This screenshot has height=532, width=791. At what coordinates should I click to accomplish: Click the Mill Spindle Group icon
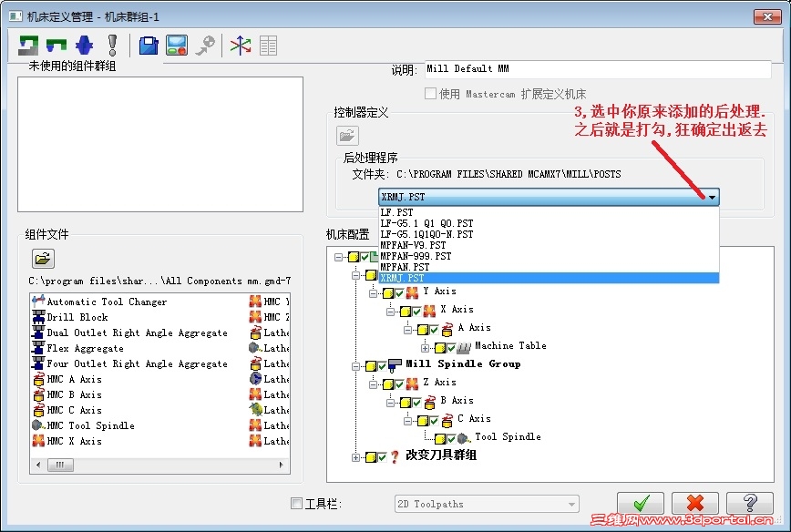(x=395, y=365)
